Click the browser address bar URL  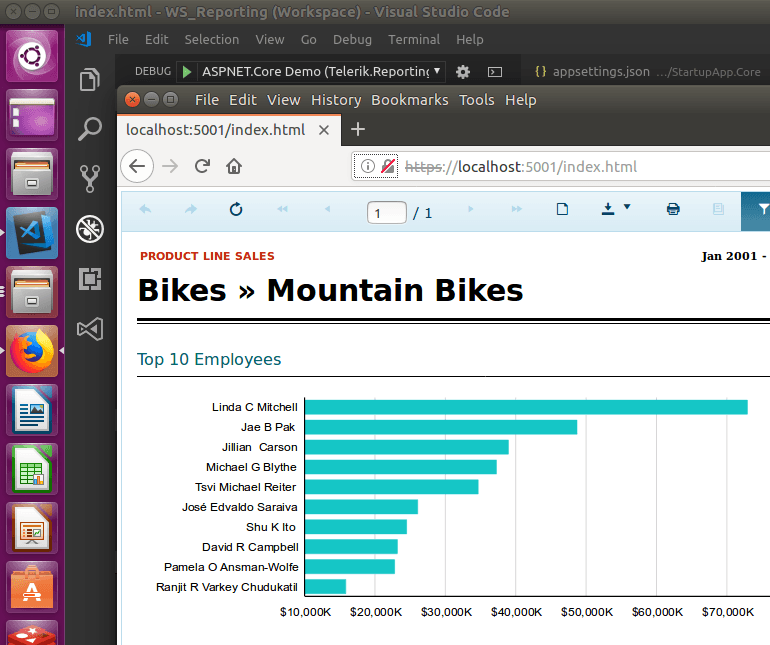pos(521,167)
